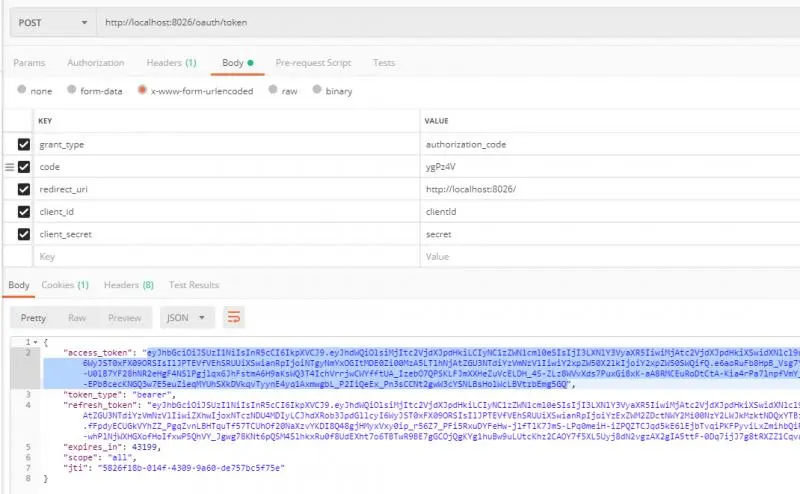Open the POST method dropdown
The width and height of the screenshot is (800, 494).
(53, 23)
